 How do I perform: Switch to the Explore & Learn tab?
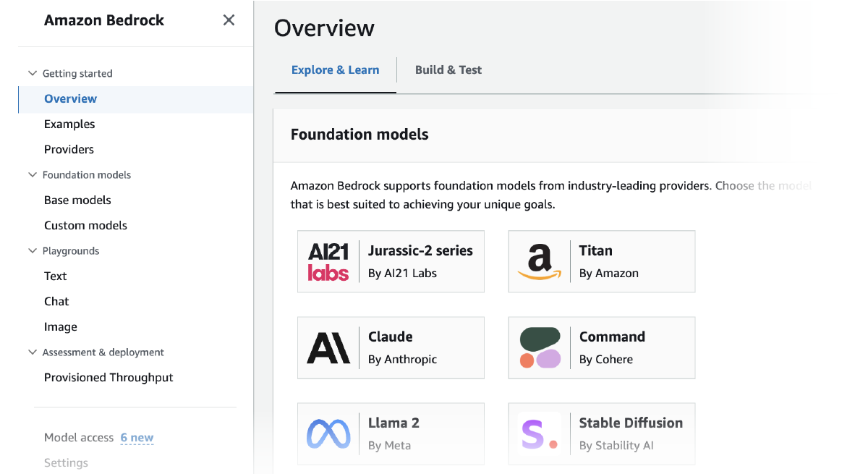335,70
